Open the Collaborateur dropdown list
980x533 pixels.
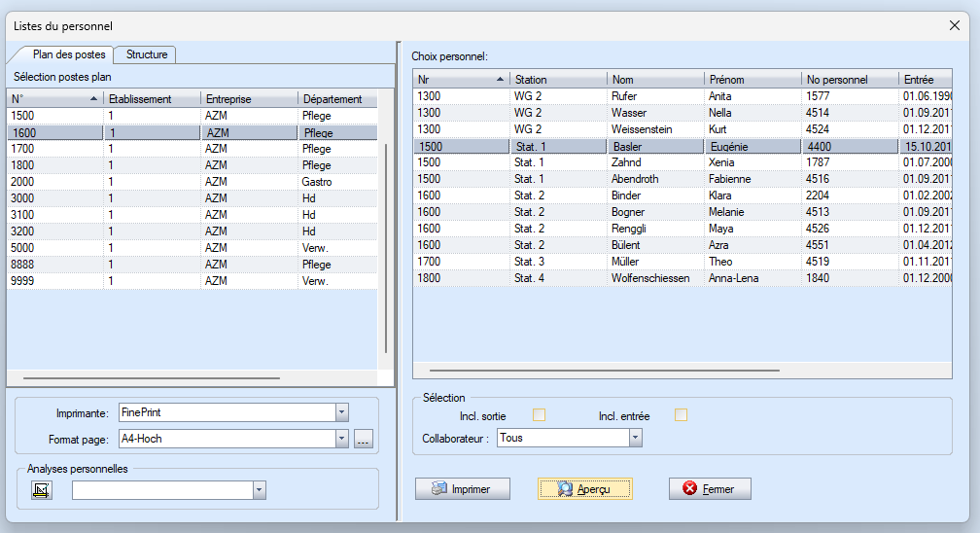click(x=635, y=438)
